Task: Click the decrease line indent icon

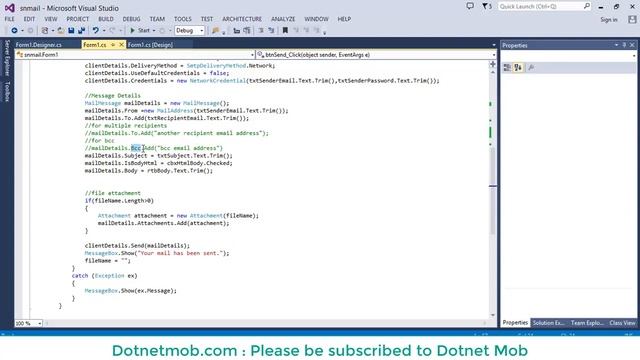Action: click(x=236, y=31)
